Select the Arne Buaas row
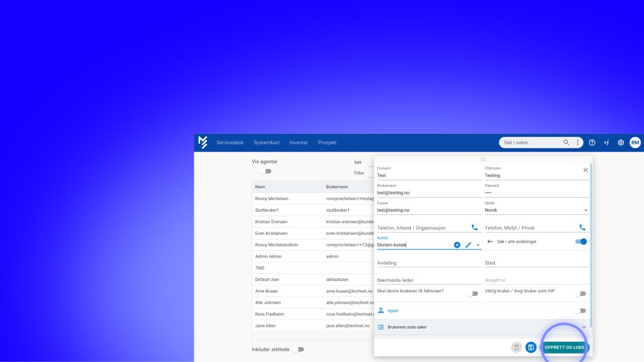Viewport: 644px width, 362px height. coord(313,290)
